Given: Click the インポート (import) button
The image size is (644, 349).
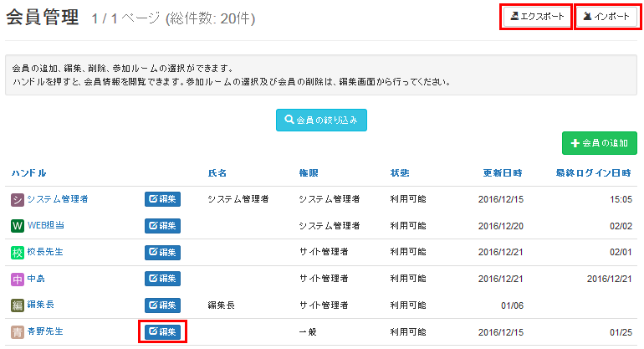Looking at the screenshot, I should click(x=606, y=17).
